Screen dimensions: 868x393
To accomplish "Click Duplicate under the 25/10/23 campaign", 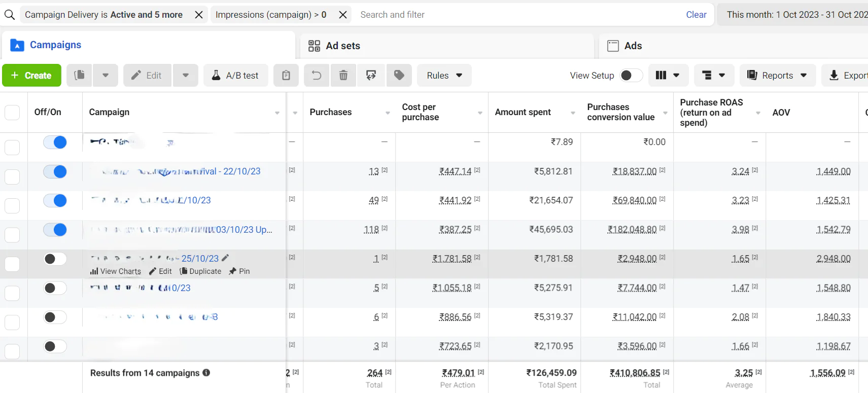I will (x=200, y=271).
